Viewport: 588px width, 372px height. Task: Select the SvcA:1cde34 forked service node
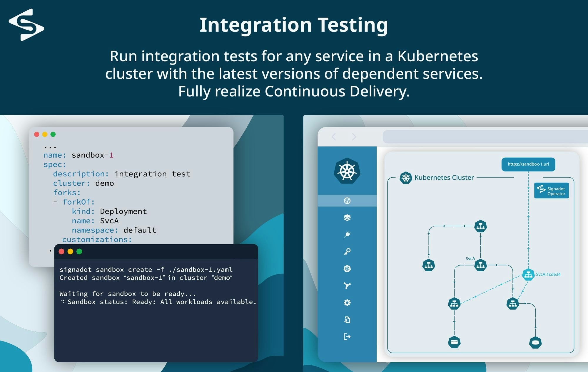pos(528,275)
